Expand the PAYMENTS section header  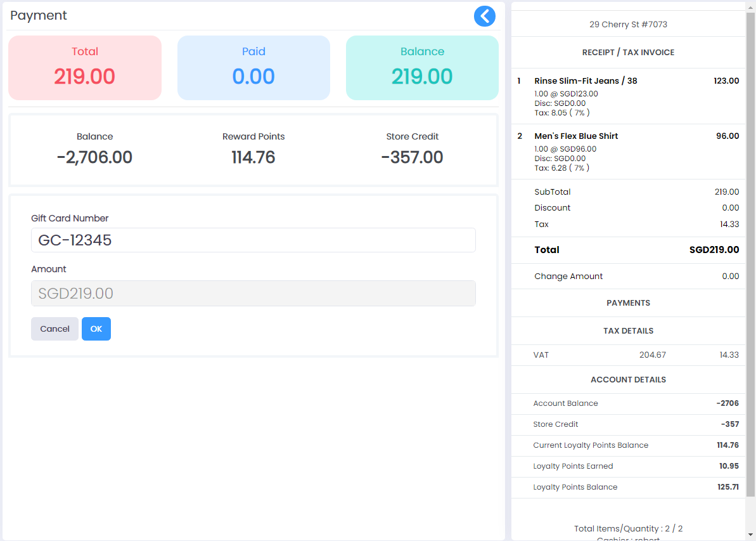pos(628,303)
